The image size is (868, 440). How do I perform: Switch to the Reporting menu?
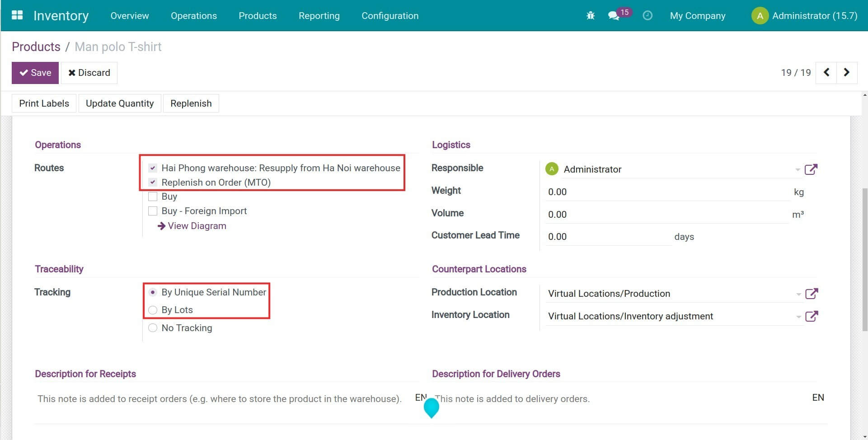coord(319,15)
